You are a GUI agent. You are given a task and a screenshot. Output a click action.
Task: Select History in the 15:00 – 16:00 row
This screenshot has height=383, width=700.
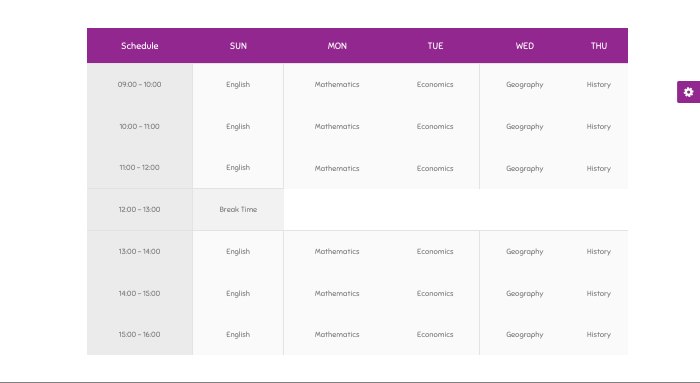pos(599,334)
